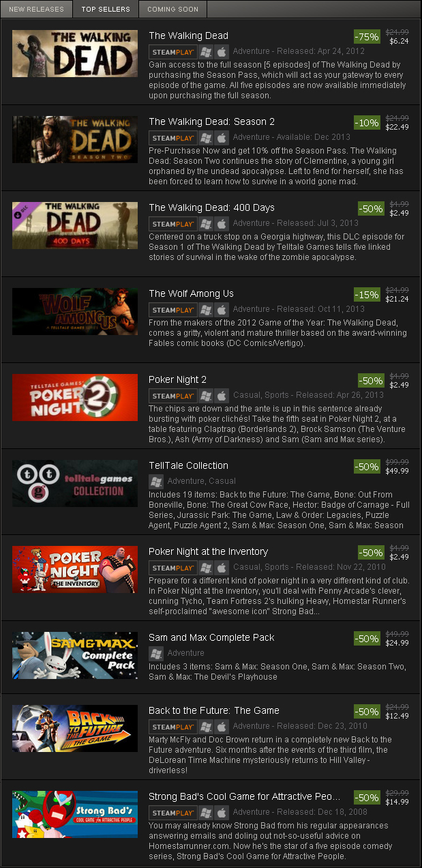This screenshot has width=422, height=868.
Task: Click the Mac icon on Strong Bad's Cool Game
Action: [221, 813]
